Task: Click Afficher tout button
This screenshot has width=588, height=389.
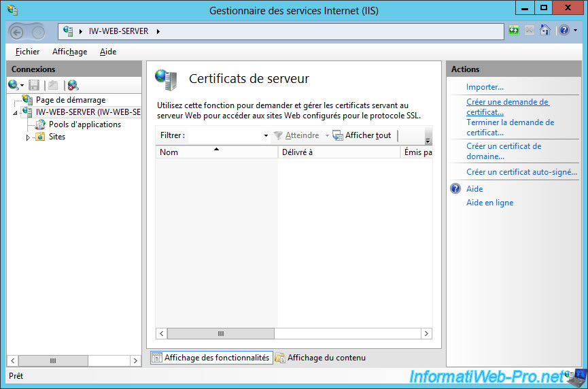Action: pos(362,135)
